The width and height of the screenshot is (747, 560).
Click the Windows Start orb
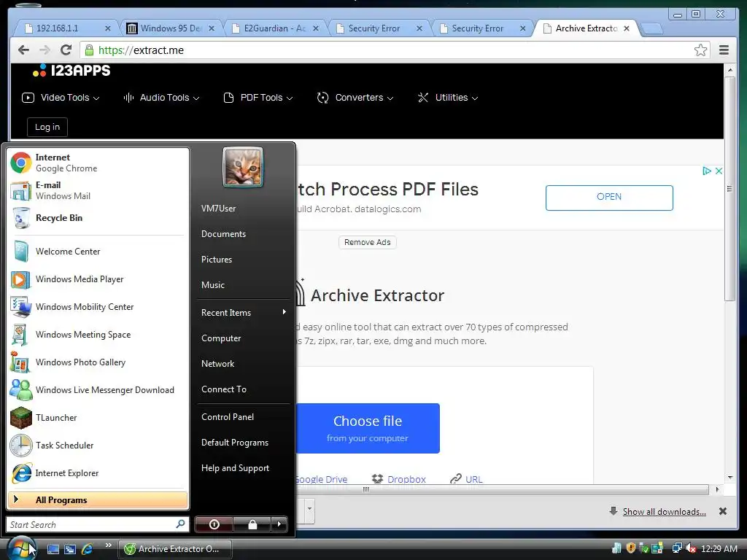click(x=21, y=548)
